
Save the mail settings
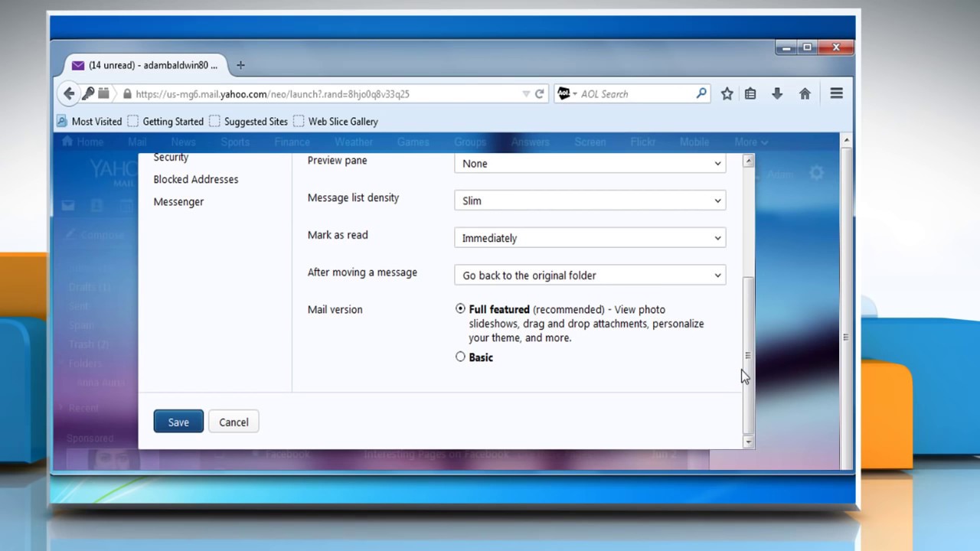[178, 422]
